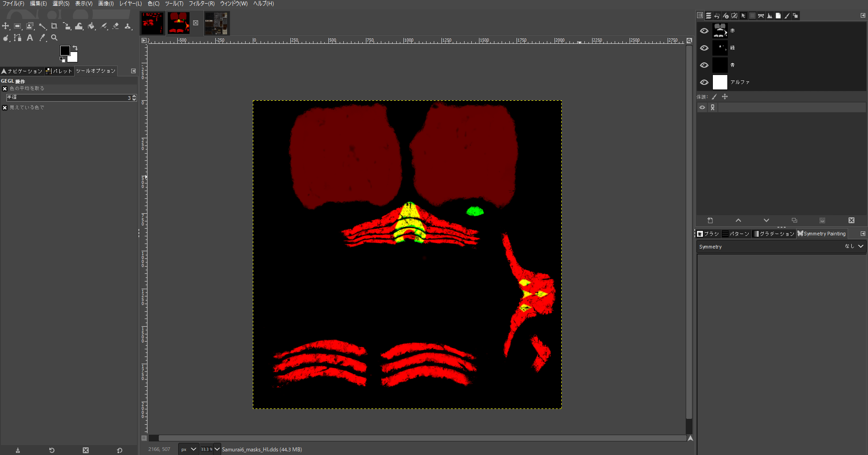Select the Eraser tool
Image resolution: width=868 pixels, height=455 pixels.
(116, 26)
